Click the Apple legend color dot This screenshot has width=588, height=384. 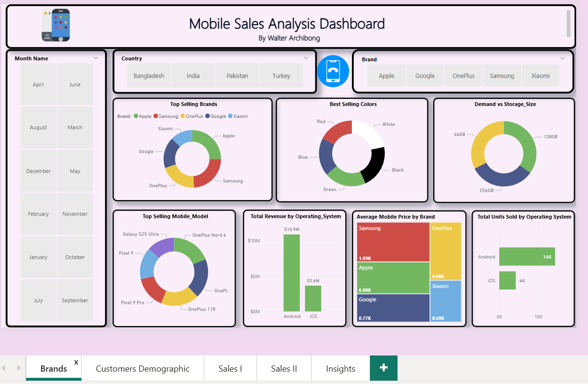[136, 116]
